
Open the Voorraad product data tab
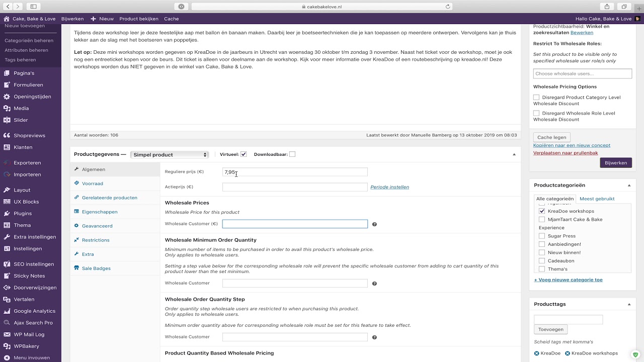click(115, 184)
